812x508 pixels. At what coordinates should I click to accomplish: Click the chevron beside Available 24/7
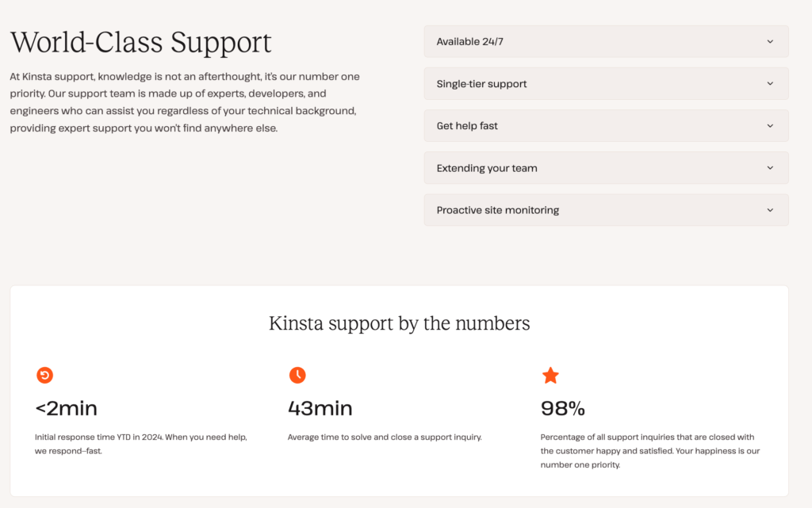point(770,42)
